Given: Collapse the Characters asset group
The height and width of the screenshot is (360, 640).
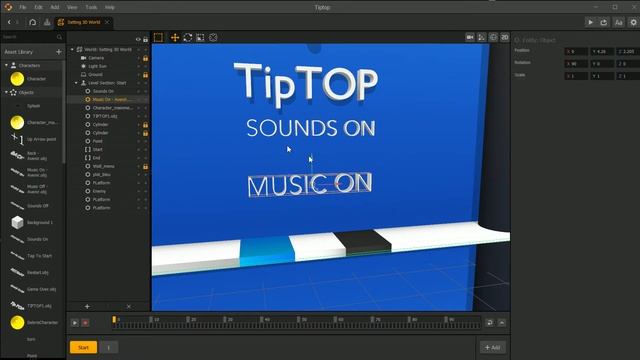Looking at the screenshot, I should pos(6,65).
